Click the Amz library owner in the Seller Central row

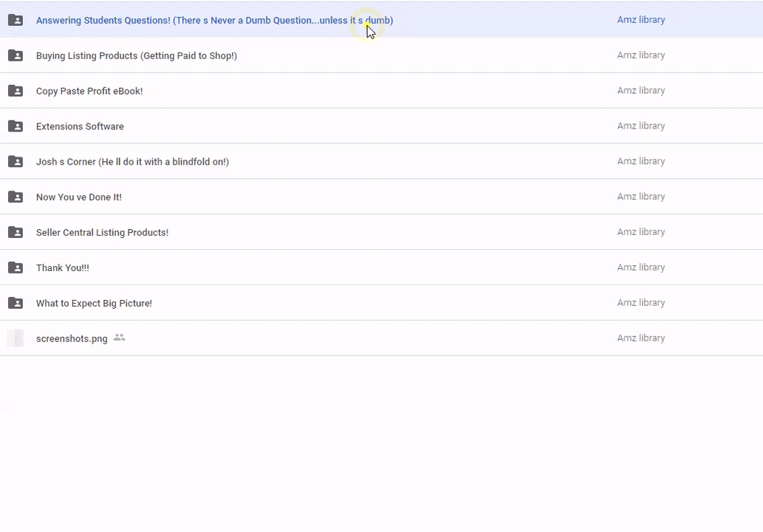[x=640, y=232]
